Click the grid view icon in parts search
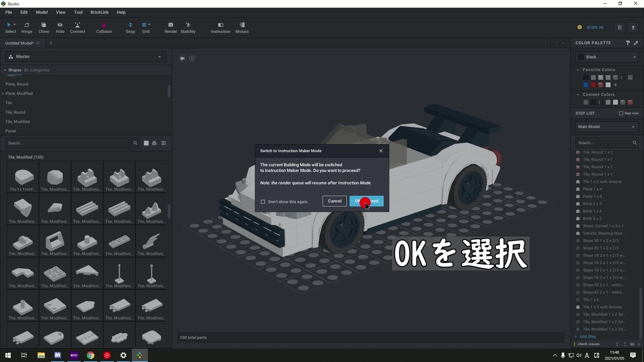Screen dimensions: 644x362 click(164, 143)
